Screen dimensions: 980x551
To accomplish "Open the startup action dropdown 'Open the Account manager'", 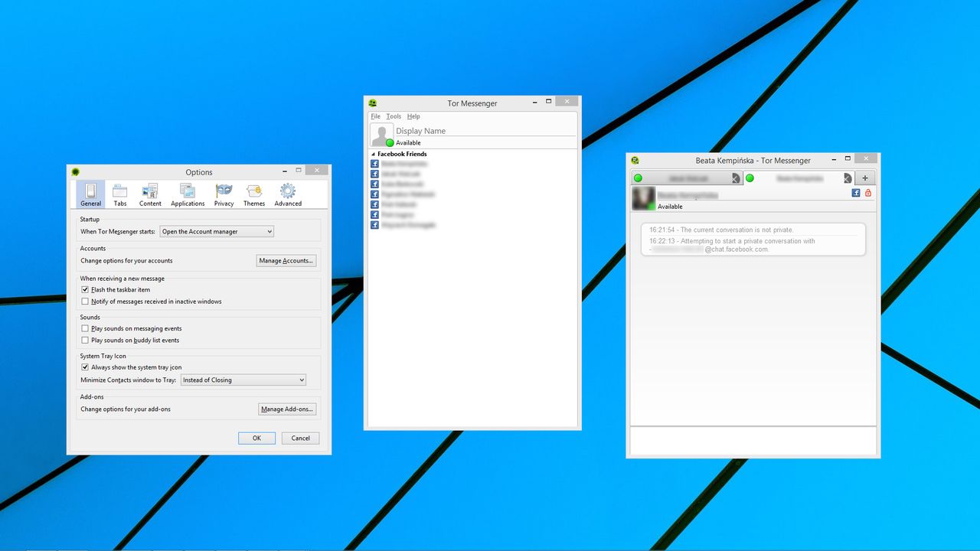I will click(x=217, y=231).
